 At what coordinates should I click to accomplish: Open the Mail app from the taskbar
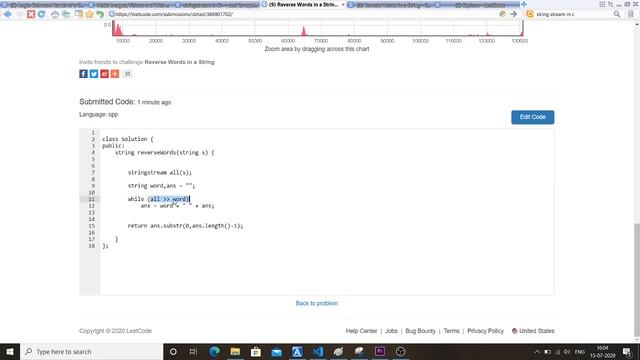coord(277,351)
